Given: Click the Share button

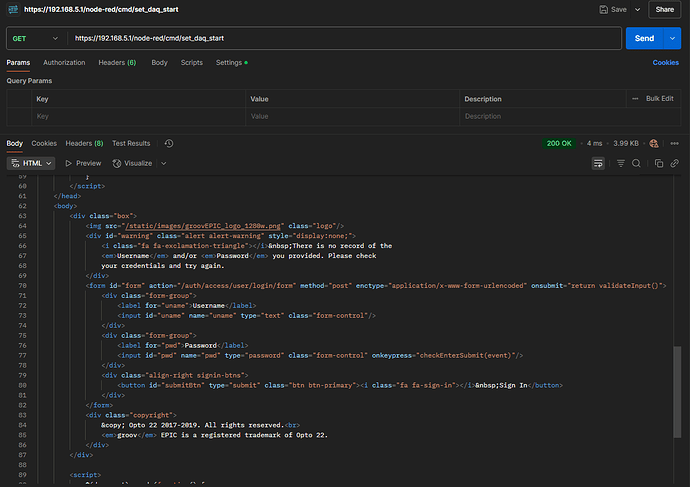Looking at the screenshot, I should pos(664,9).
